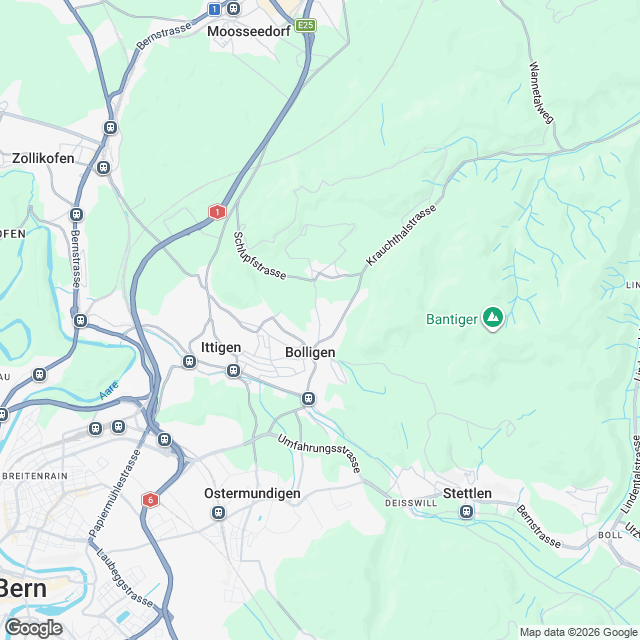This screenshot has width=640, height=640.
Task: Click the Umfahrungsstrasse road label
Action: [320, 453]
